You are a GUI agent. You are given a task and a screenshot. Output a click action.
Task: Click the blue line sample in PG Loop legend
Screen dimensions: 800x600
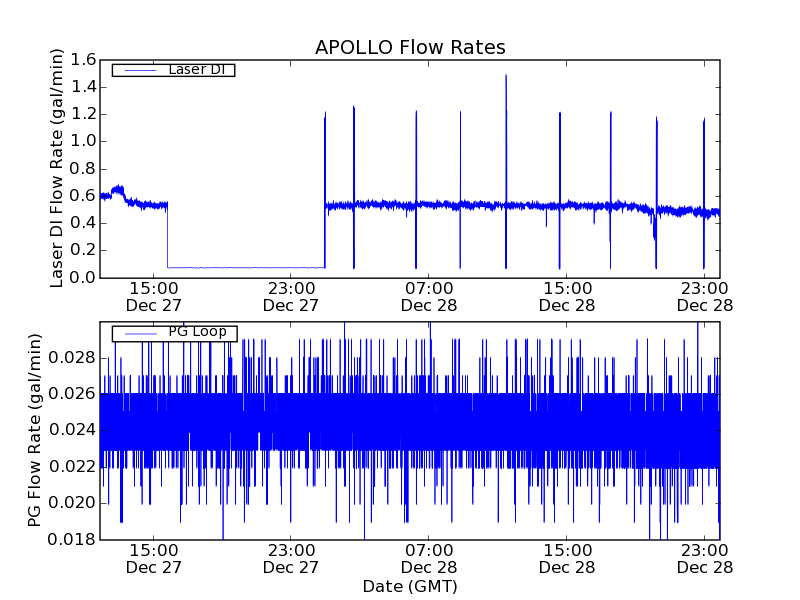[x=140, y=334]
